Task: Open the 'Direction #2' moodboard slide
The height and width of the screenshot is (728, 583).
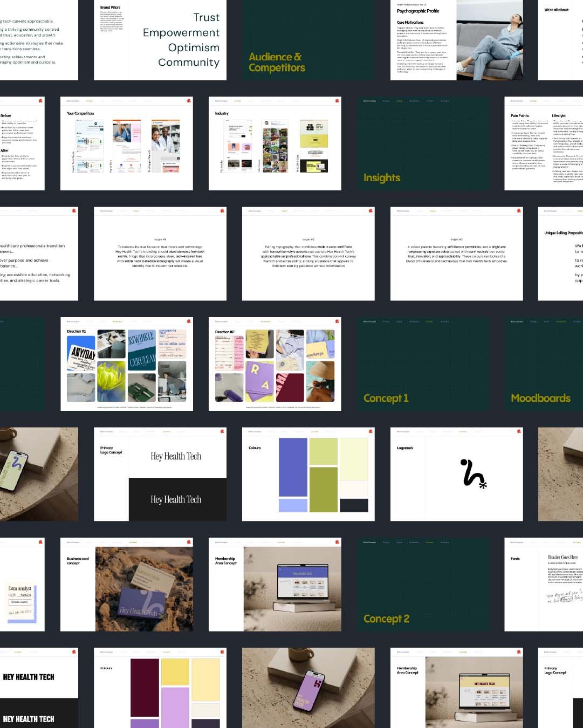Action: [275, 364]
